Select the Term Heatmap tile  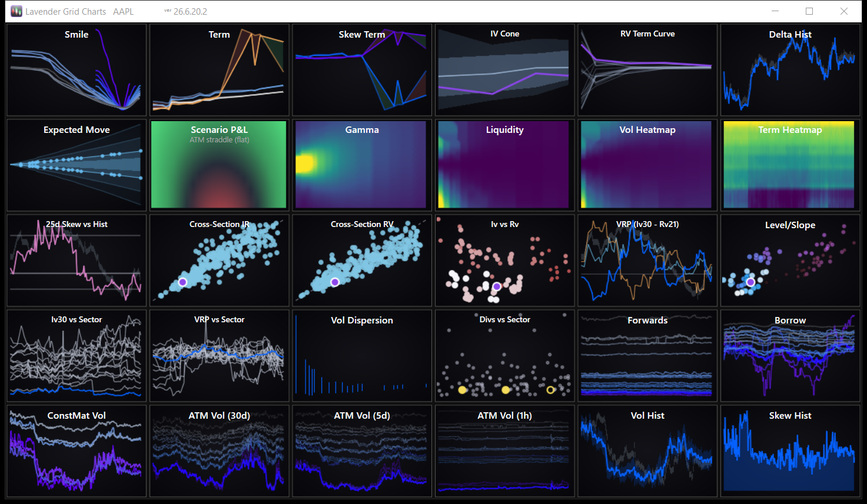tap(790, 165)
